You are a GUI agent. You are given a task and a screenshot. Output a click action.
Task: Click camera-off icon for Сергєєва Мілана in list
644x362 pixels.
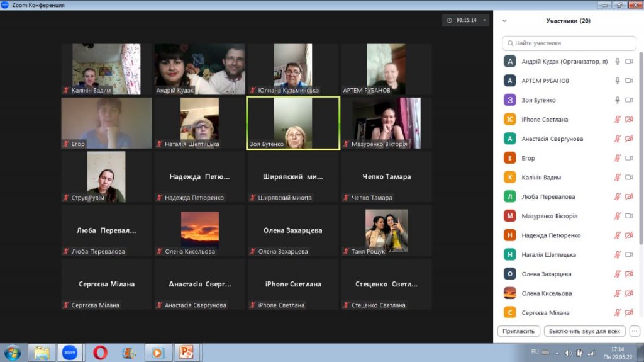click(x=629, y=313)
